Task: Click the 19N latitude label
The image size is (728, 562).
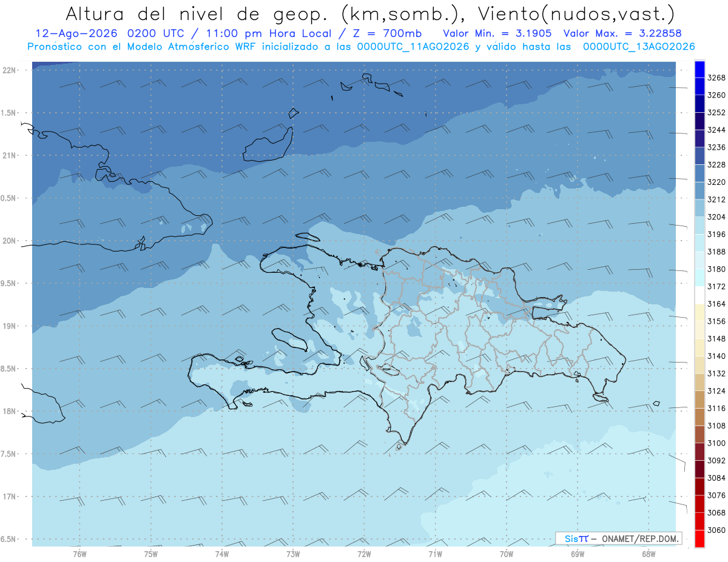Action: (x=9, y=326)
